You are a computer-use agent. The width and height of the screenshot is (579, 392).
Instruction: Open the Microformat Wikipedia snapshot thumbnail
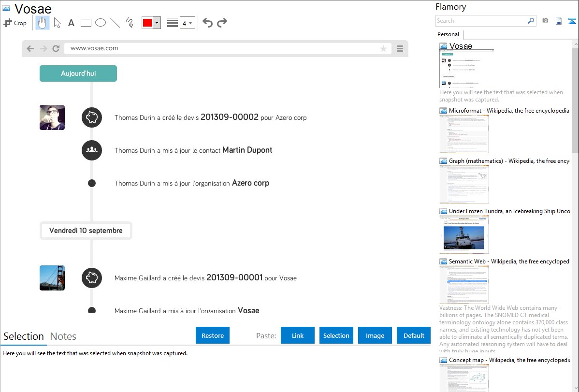click(464, 134)
